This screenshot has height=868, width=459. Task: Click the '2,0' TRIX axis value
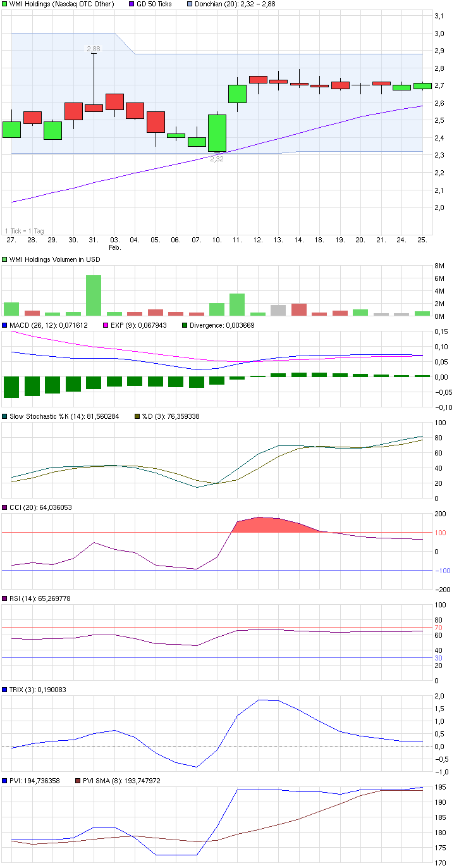[x=439, y=696]
